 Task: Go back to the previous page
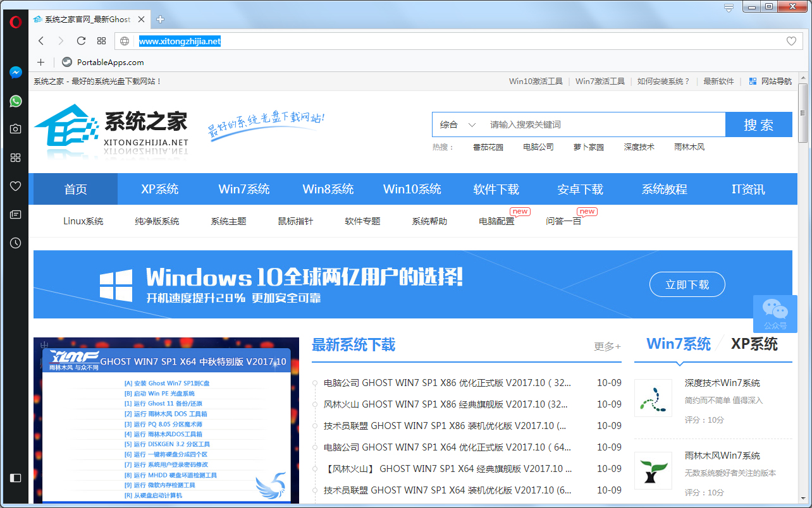tap(41, 41)
